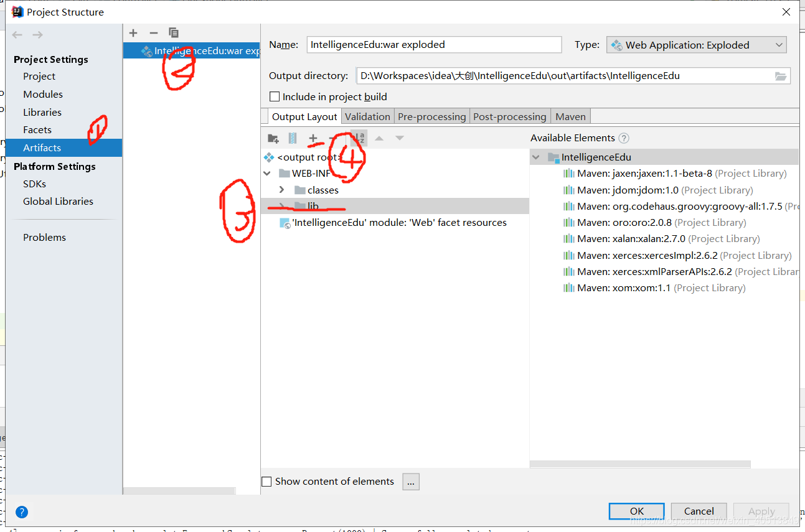Browse for output directory folder
805x532 pixels.
click(x=780, y=76)
